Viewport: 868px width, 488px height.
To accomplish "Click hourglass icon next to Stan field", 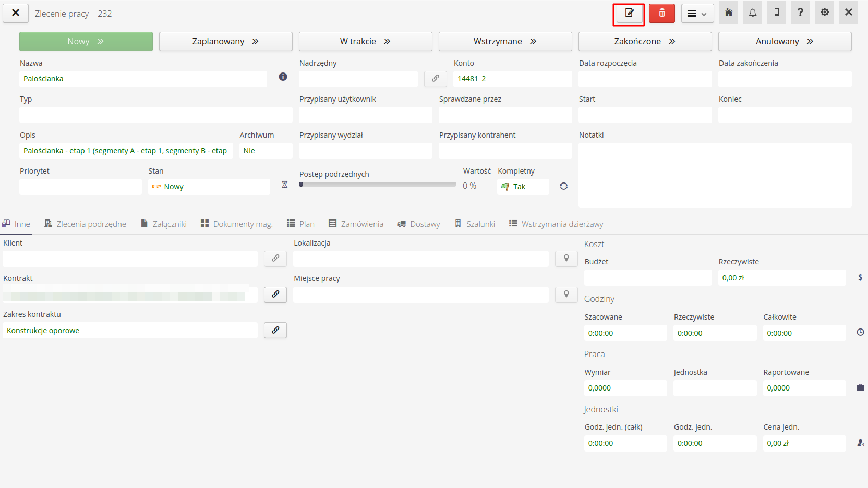I will point(284,185).
